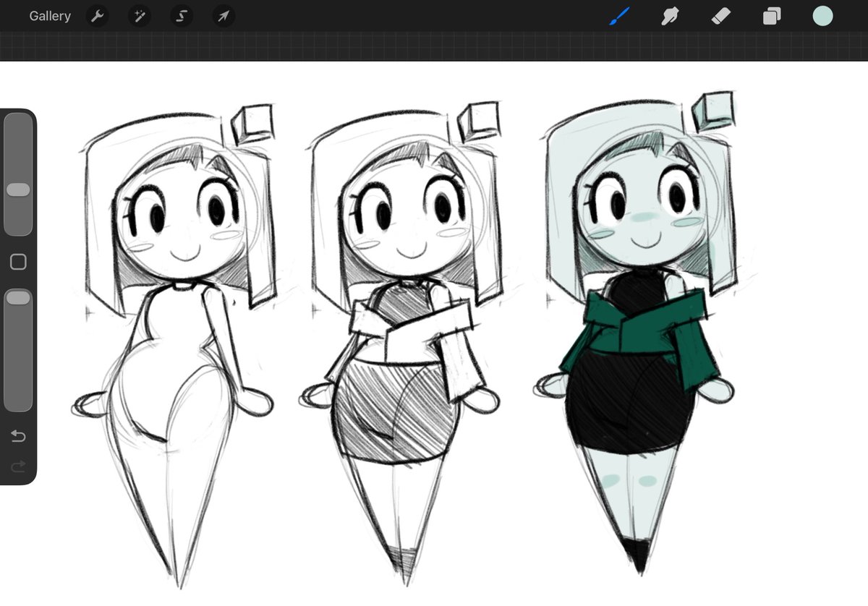Select the Brush tool
Image resolution: width=868 pixels, height=606 pixels.
pos(619,16)
